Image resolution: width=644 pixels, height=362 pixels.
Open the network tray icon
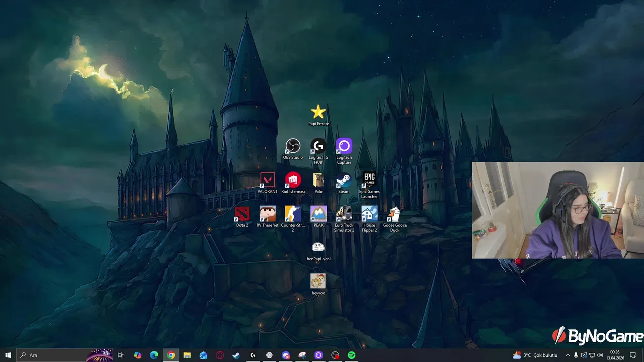coord(592,355)
